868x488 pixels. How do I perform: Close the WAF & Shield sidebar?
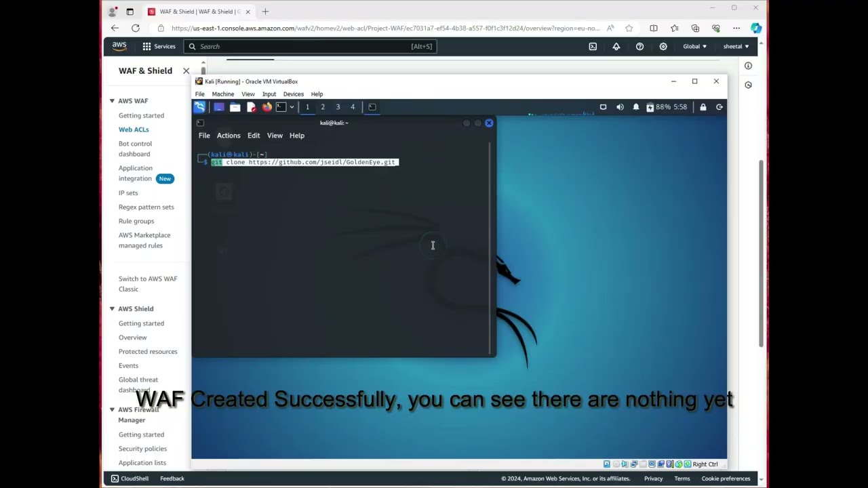point(186,70)
